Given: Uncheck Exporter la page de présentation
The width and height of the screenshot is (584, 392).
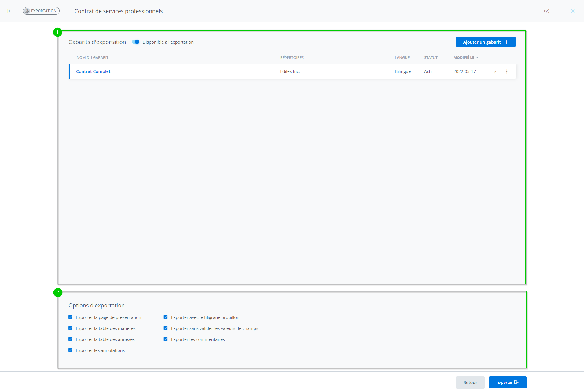Looking at the screenshot, I should pos(70,317).
